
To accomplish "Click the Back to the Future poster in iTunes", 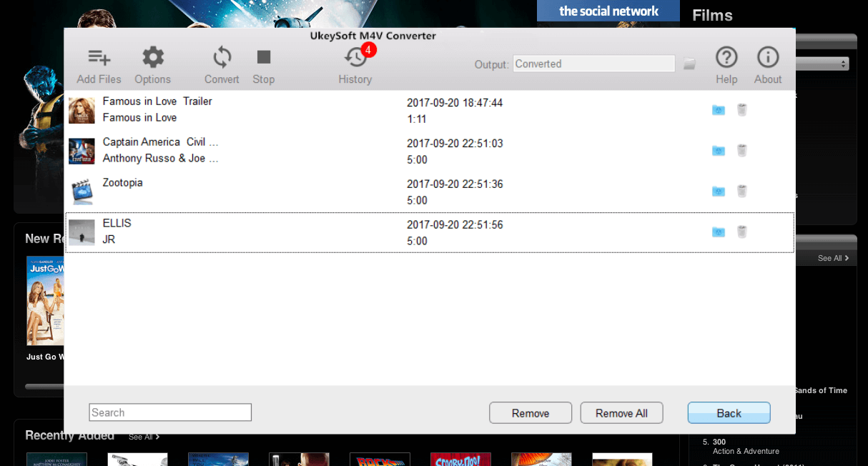I will 380,459.
